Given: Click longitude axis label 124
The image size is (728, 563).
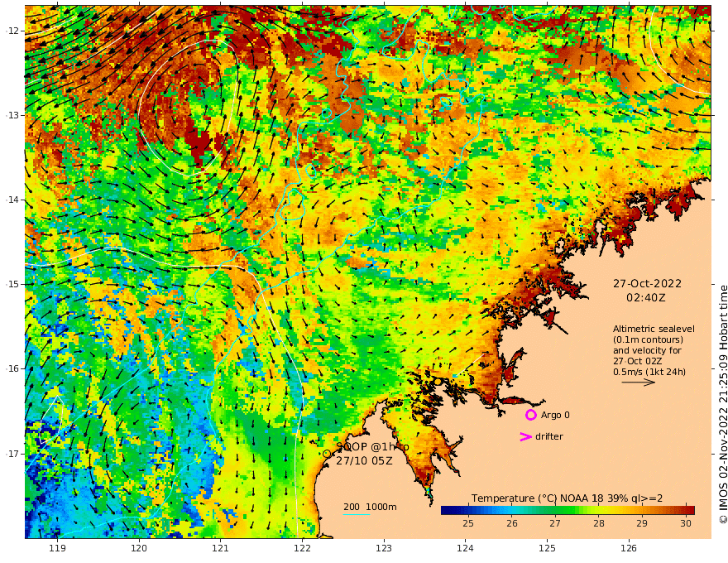Looking at the screenshot, I should pos(465,548).
